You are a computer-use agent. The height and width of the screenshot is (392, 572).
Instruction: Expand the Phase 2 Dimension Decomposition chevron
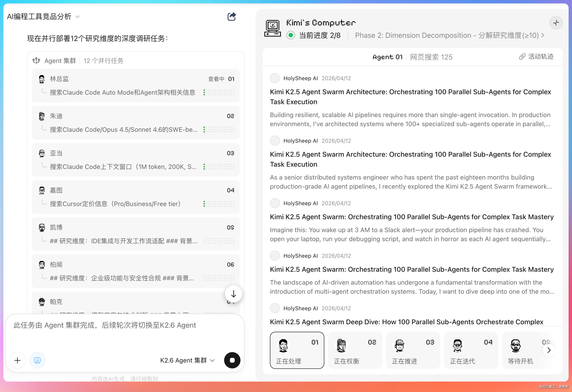542,35
